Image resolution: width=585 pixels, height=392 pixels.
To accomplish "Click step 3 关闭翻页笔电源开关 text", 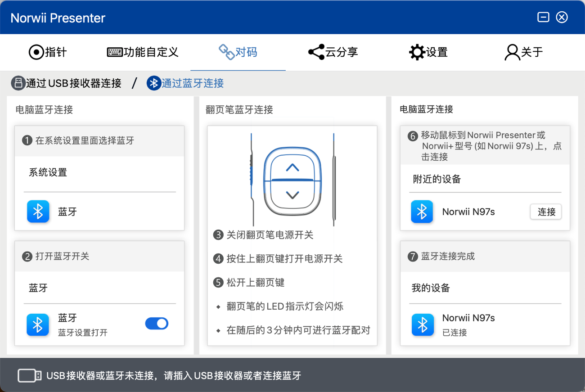I will coord(270,235).
